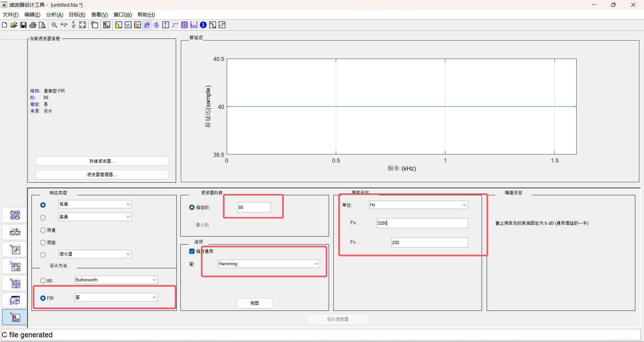Click the Fc field containing 200
This screenshot has height=342, width=644.
coord(430,243)
